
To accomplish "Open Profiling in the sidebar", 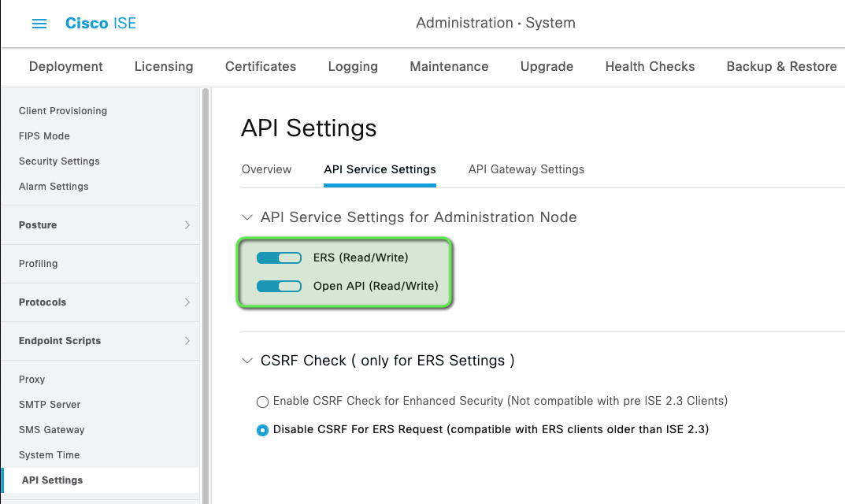I will (39, 264).
